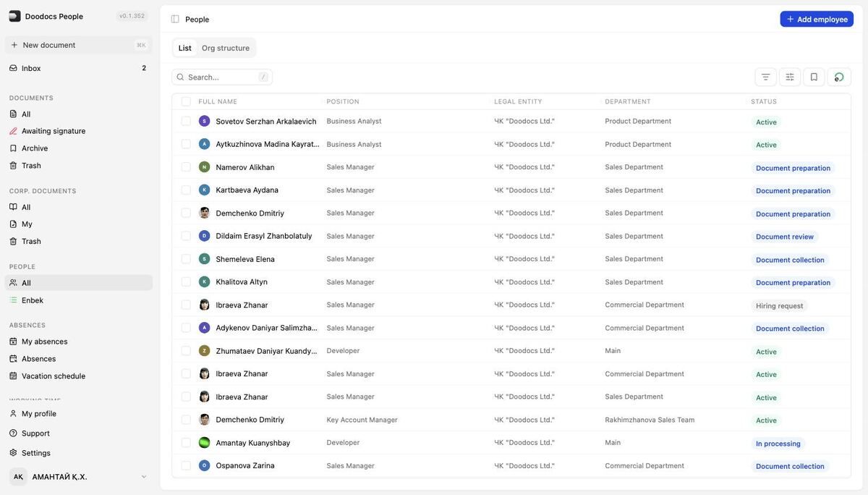Sort by the Full Name column header
This screenshot has width=868, height=495.
(x=218, y=102)
